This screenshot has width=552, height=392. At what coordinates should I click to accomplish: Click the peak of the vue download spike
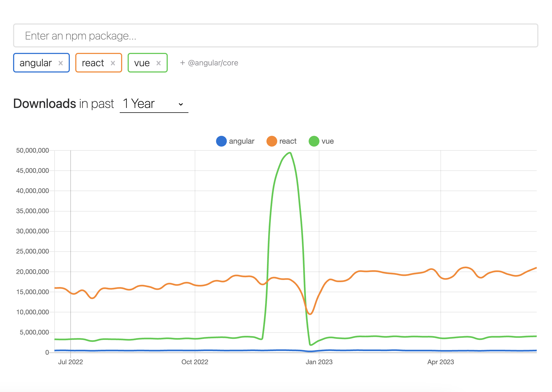pos(290,153)
